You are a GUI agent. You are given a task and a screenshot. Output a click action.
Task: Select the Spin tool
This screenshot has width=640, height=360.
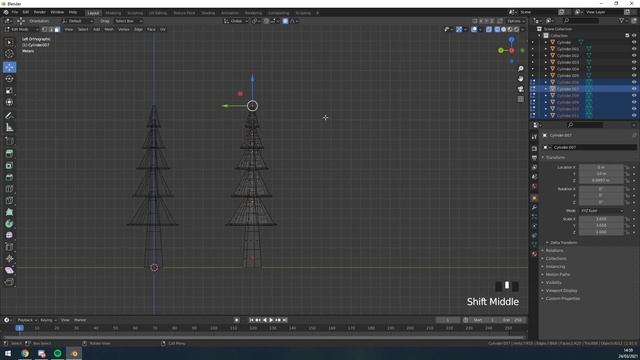[9, 224]
